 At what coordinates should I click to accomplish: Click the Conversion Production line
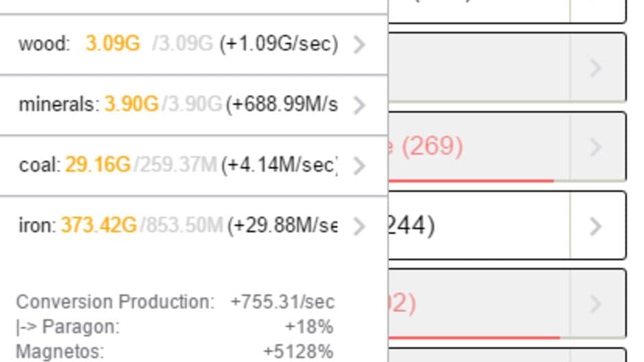(x=175, y=302)
